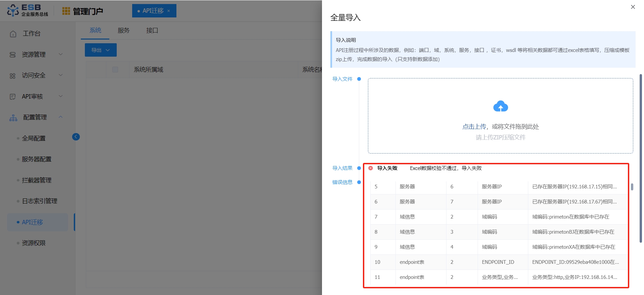Click the 系统所属域 column header
Image resolution: width=644 pixels, height=295 pixels.
149,70
